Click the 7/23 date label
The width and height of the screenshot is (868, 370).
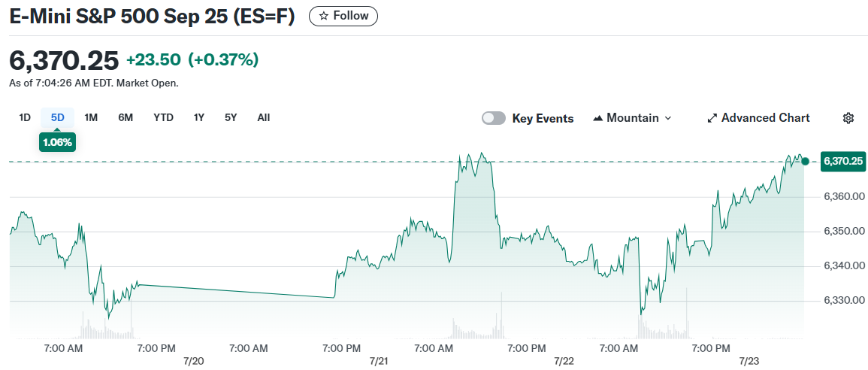click(x=749, y=361)
